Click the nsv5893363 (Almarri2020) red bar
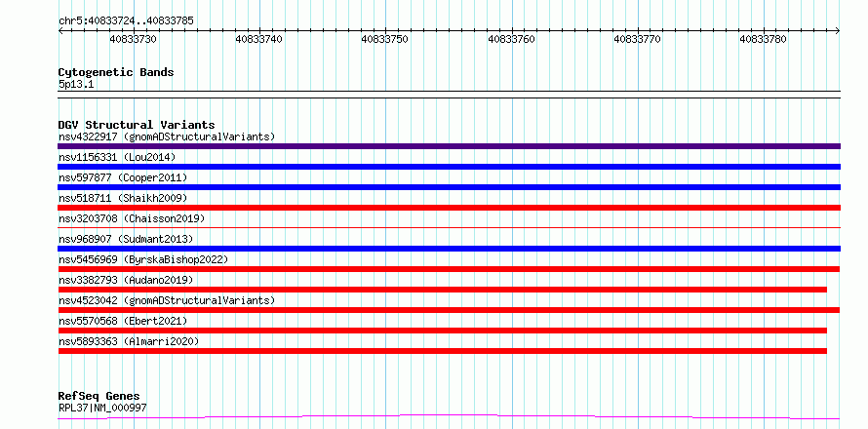868x429 pixels. pos(443,351)
